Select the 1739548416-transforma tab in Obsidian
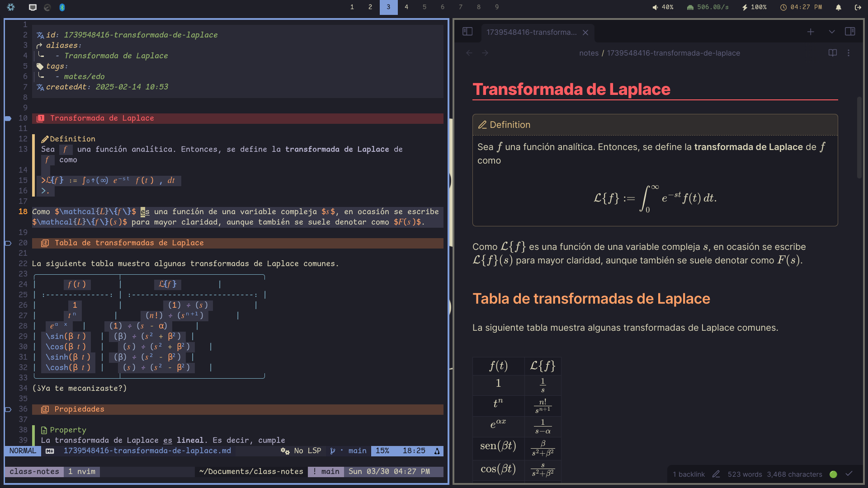 click(x=531, y=33)
